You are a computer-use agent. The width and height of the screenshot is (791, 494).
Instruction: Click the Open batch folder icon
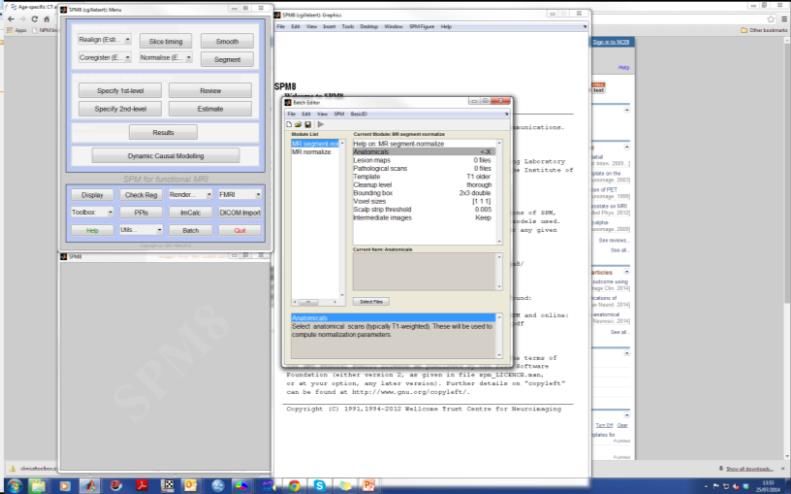click(x=298, y=124)
